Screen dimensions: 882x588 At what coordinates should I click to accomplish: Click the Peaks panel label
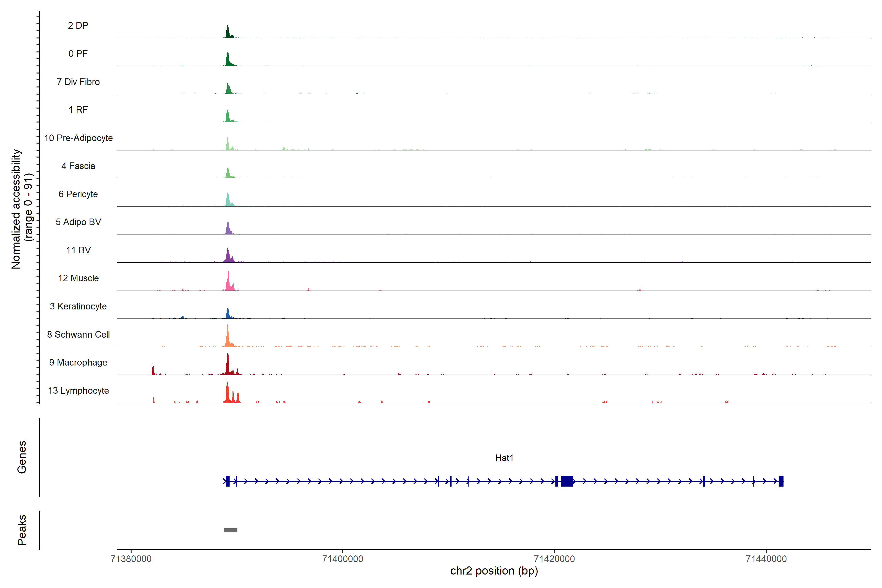pos(22,530)
